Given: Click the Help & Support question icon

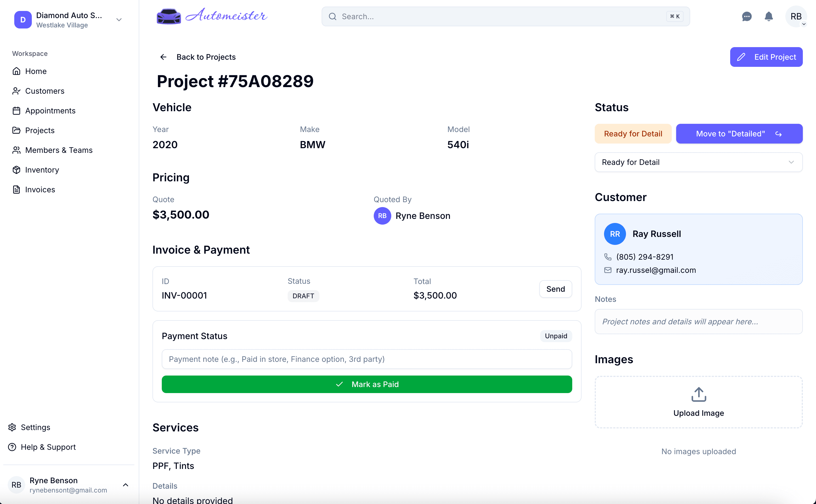Looking at the screenshot, I should click(x=12, y=447).
